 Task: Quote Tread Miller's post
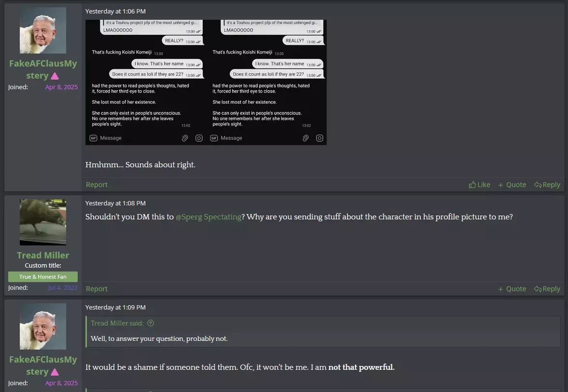click(x=512, y=289)
